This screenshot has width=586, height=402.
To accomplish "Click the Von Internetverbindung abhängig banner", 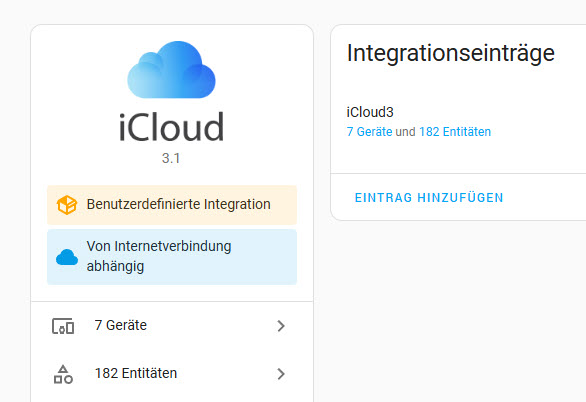I will [172, 257].
